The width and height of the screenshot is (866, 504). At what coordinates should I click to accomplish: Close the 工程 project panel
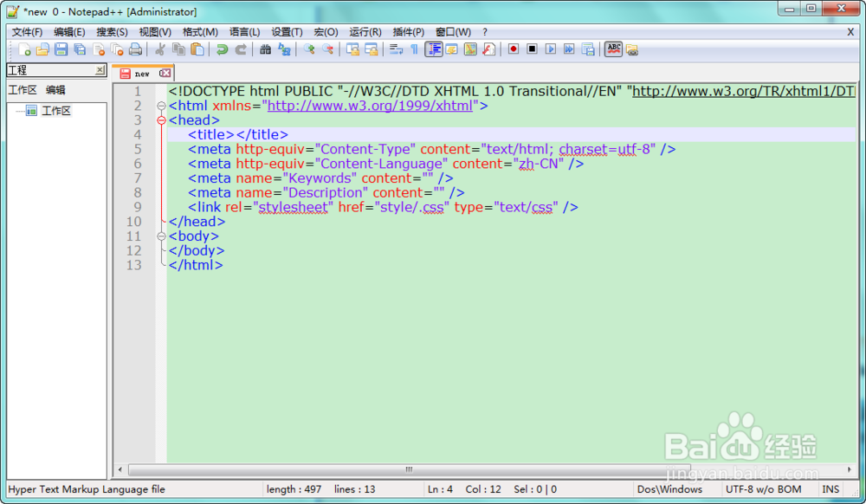pyautogui.click(x=100, y=70)
